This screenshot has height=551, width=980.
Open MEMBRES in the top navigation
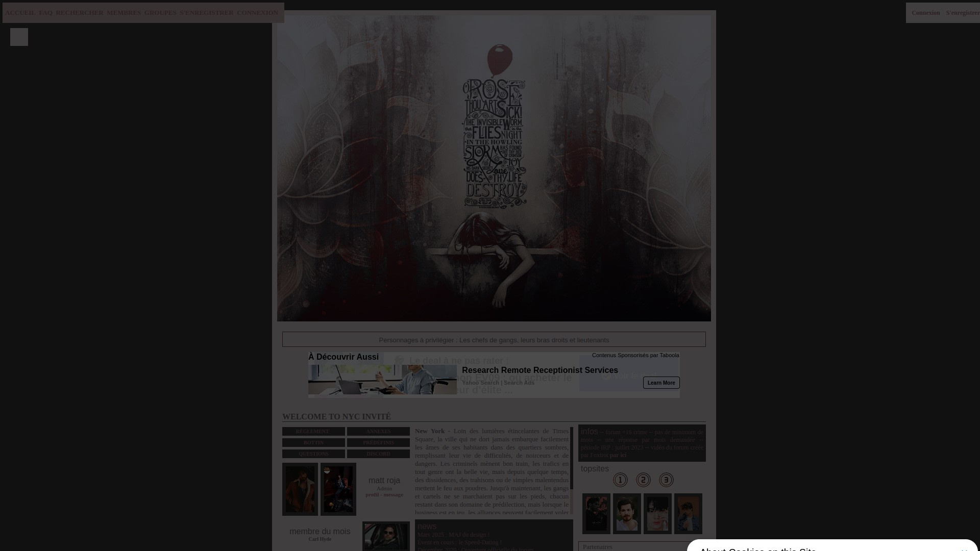point(124,13)
